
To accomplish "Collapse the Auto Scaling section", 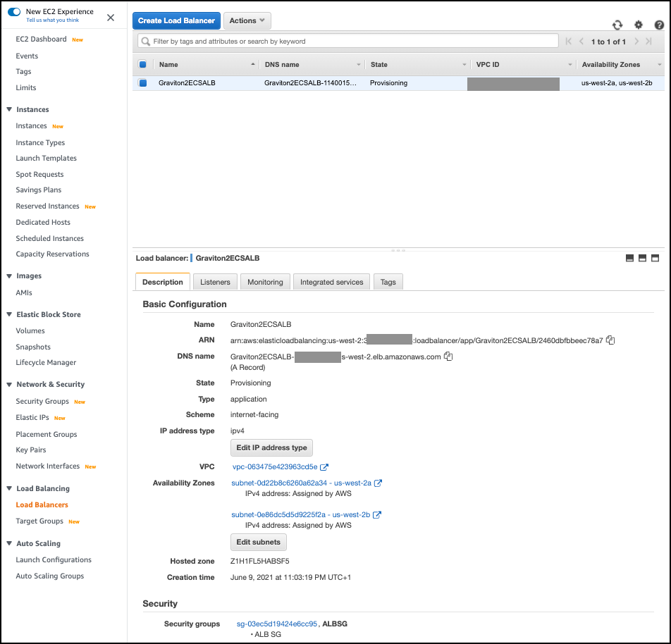I will click(x=9, y=543).
